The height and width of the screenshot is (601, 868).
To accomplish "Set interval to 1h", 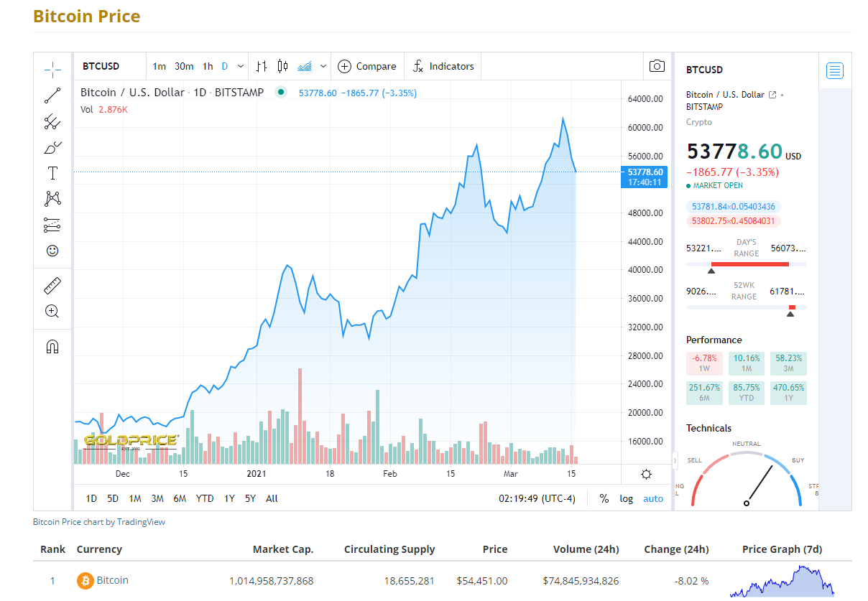I will click(208, 66).
